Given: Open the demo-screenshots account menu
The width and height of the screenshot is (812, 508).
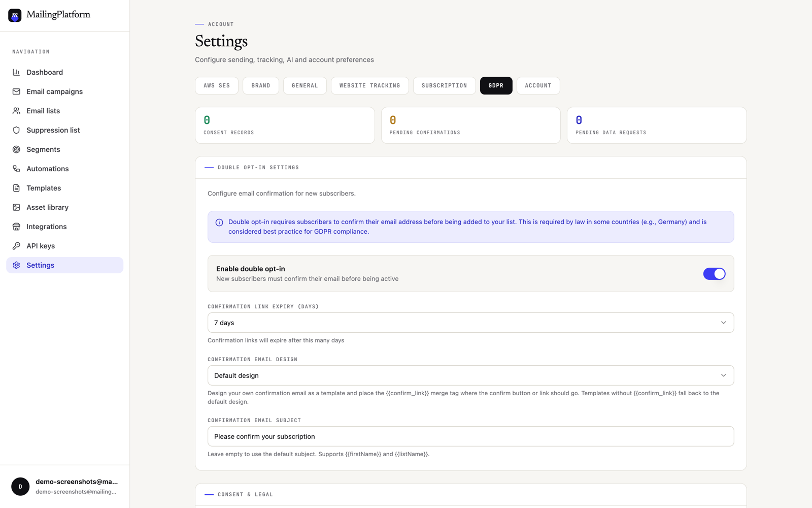Looking at the screenshot, I should (x=64, y=487).
